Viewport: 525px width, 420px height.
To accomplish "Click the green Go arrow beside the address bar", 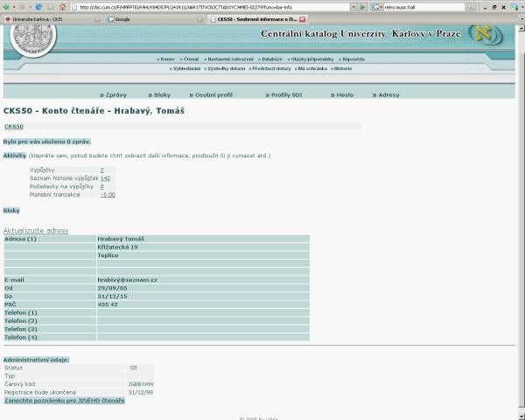I will [x=362, y=7].
